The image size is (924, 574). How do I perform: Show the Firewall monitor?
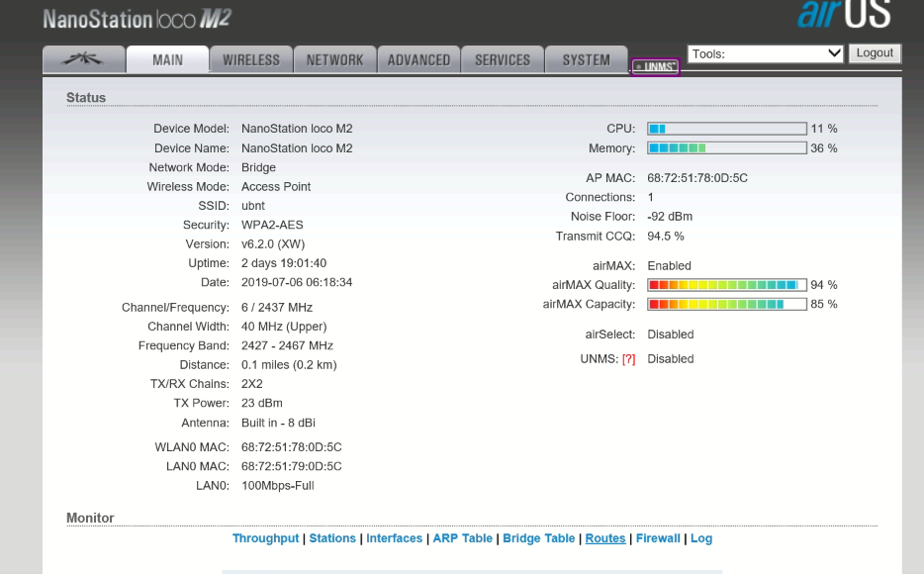point(658,538)
